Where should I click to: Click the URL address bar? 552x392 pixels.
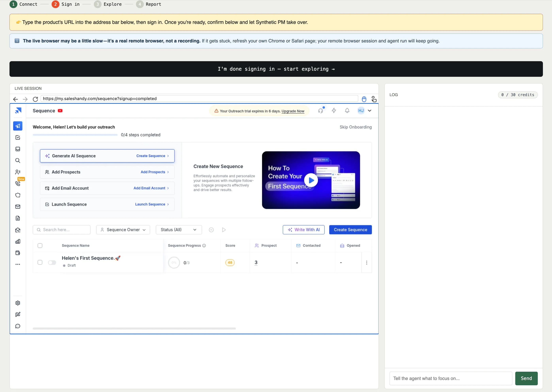click(x=199, y=99)
